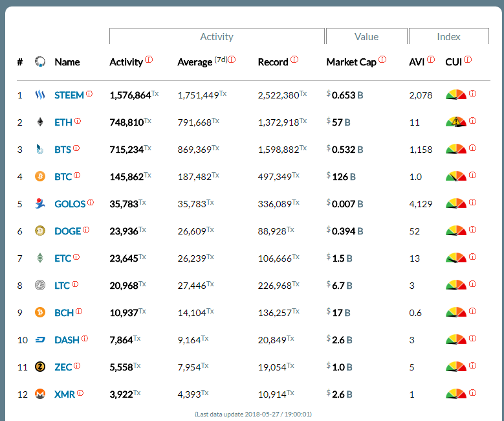Click the info icon beside AVI header
Viewport: 504px width, 421px height.
coord(431,59)
